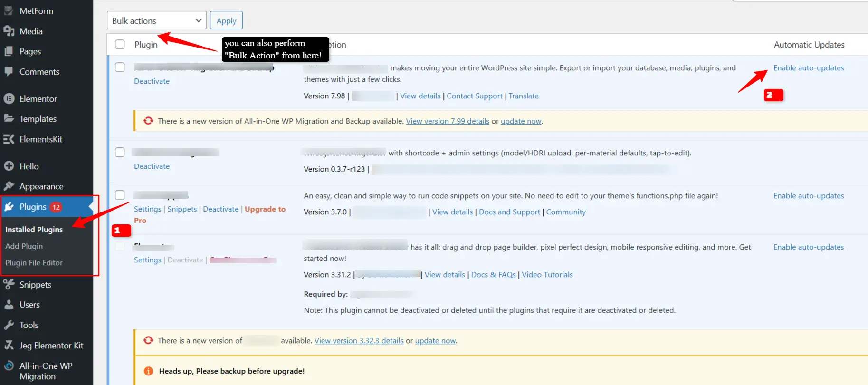Enable auto-updates for version 3.7.0 plugin
This screenshot has height=385, width=868.
point(809,196)
